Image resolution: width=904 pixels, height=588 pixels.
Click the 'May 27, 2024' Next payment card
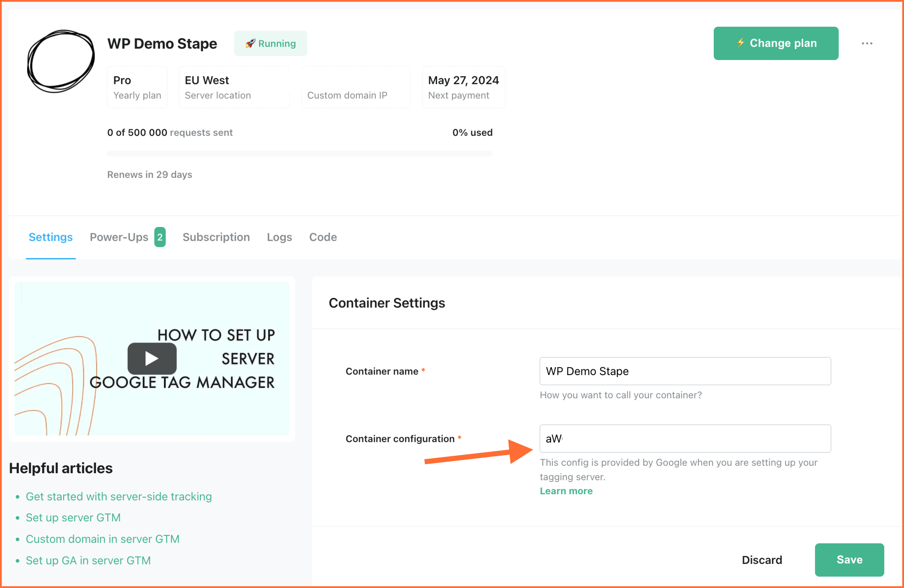pos(464,87)
